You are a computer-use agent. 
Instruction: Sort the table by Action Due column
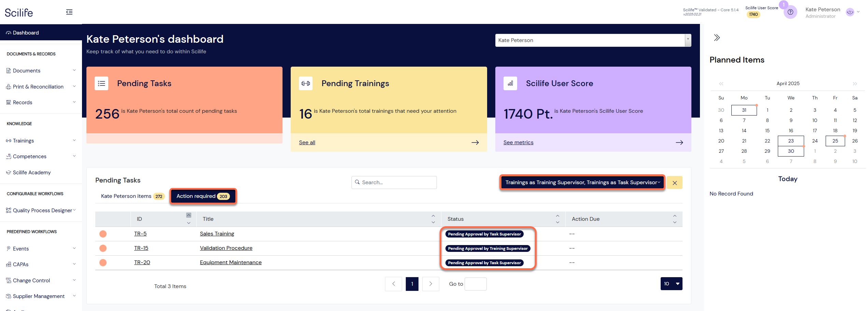click(674, 219)
